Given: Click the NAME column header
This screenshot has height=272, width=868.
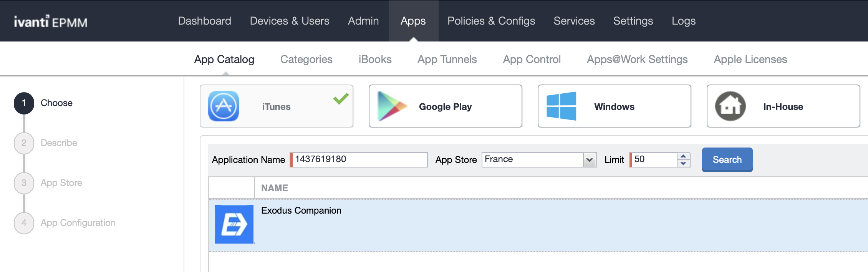Looking at the screenshot, I should click(x=275, y=188).
